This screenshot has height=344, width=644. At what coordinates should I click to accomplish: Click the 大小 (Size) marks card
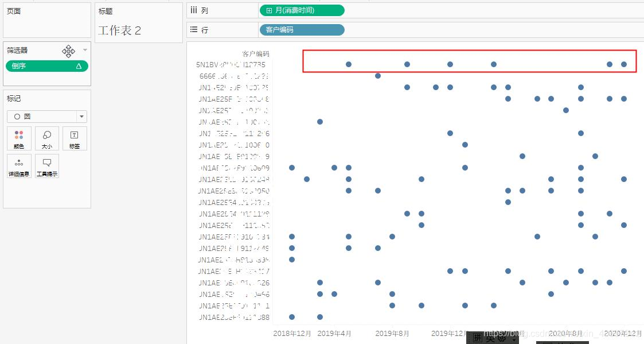click(47, 138)
